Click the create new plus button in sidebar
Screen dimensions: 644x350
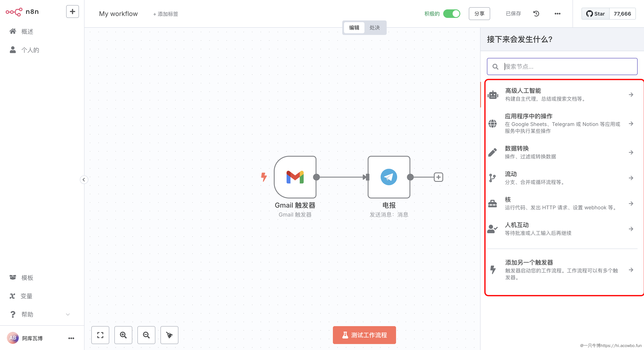tap(72, 12)
